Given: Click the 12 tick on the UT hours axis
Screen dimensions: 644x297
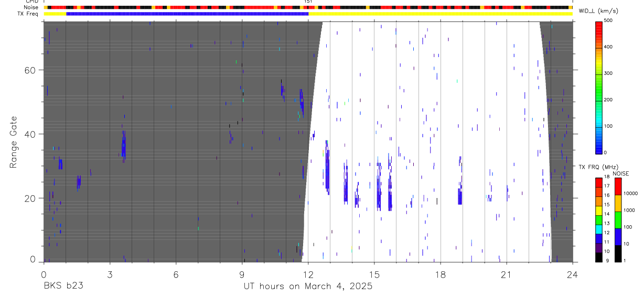Looking at the screenshot, I should pos(308,274).
